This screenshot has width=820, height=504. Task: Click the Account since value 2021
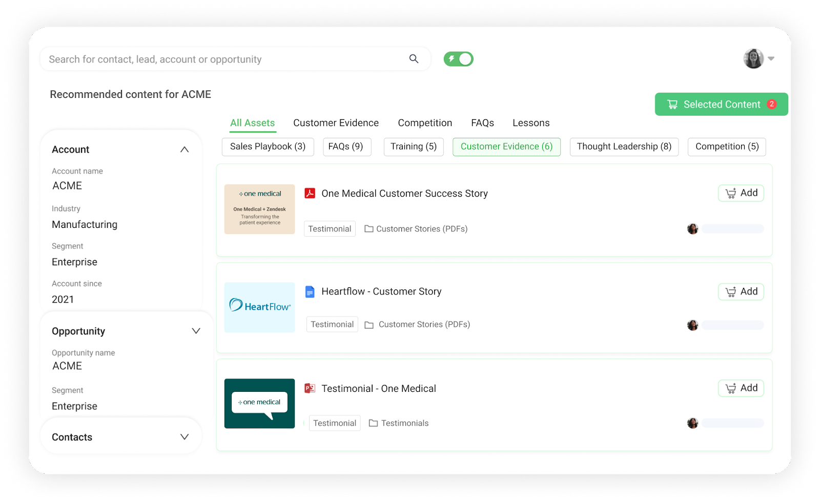click(63, 300)
